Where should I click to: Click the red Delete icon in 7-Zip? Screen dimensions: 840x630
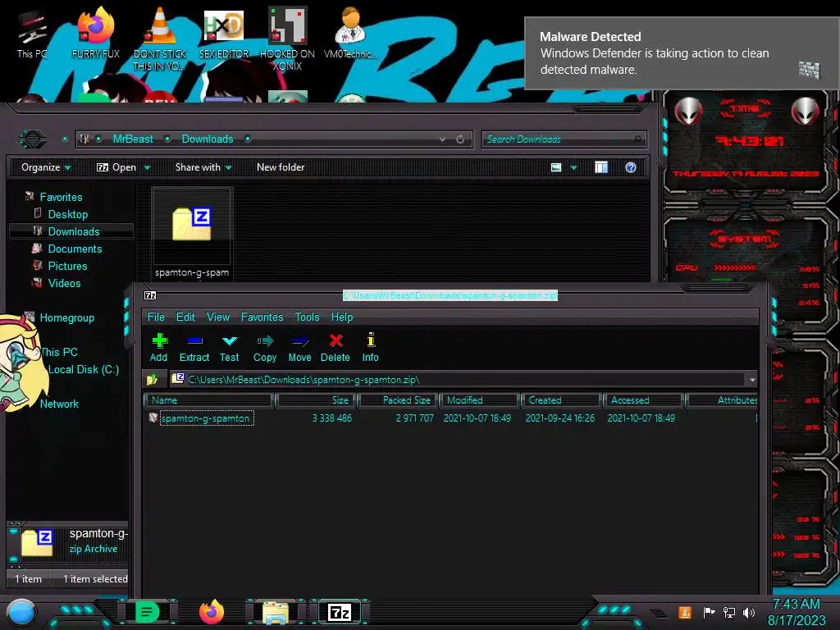tap(336, 340)
